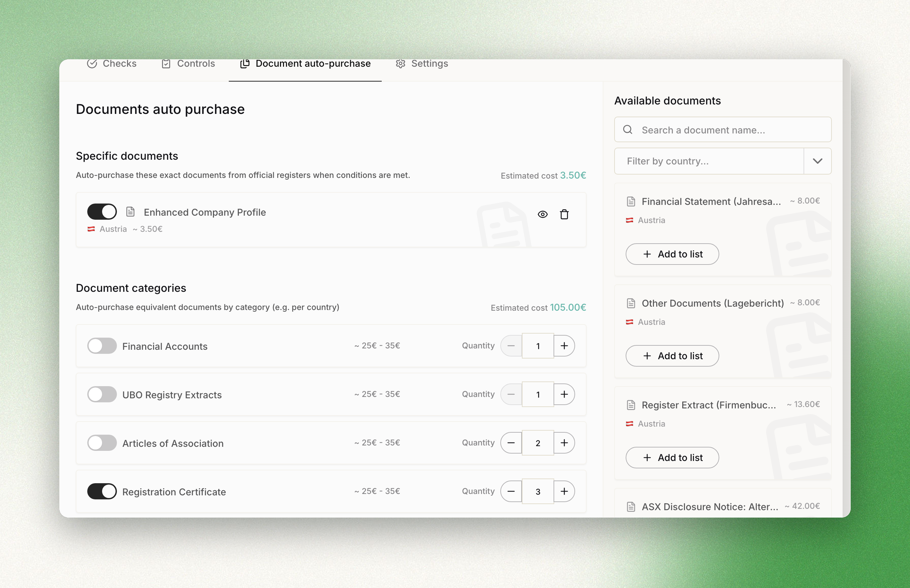Disable the Enhanced Company Profile toggle
The image size is (910, 588).
pyautogui.click(x=102, y=212)
